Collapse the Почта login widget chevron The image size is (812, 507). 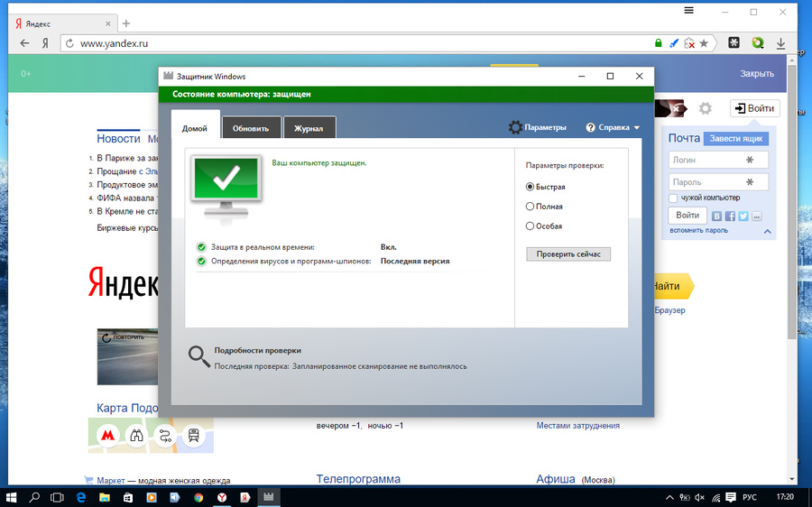pyautogui.click(x=768, y=232)
